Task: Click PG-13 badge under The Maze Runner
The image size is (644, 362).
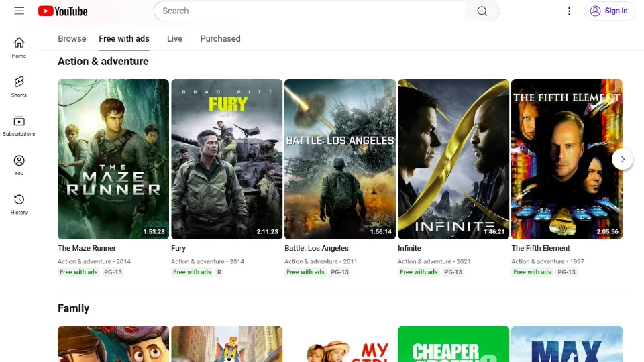Action: (113, 272)
